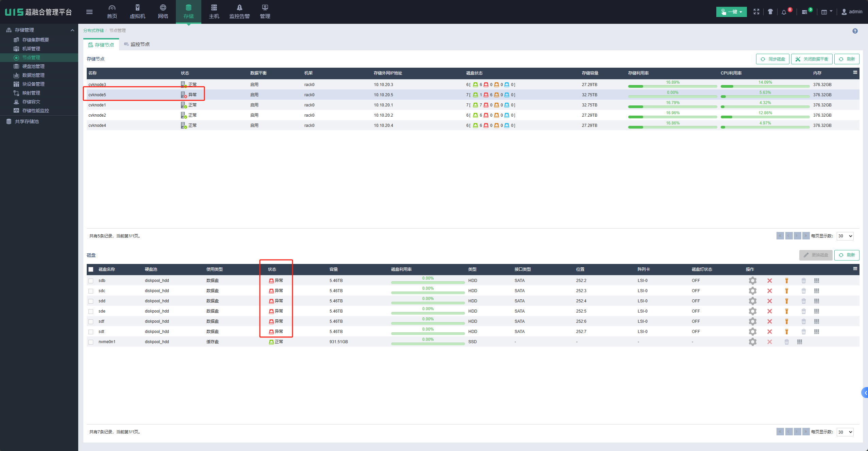This screenshot has width=868, height=451.
Task: Click red X delete icon for sdc
Action: [x=769, y=291]
